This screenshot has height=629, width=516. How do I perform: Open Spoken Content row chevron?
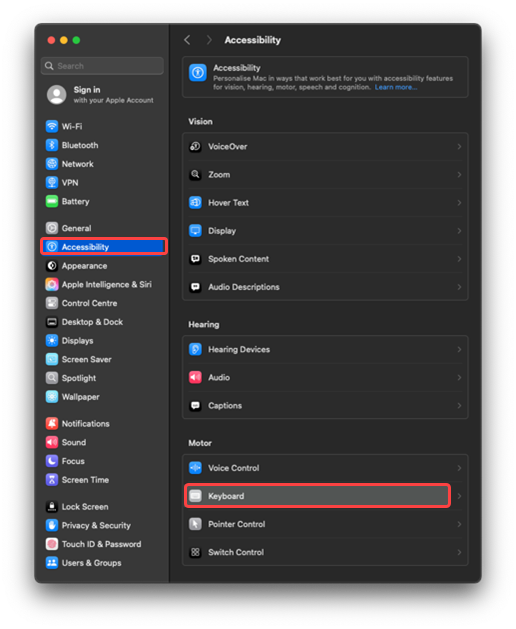(x=459, y=259)
